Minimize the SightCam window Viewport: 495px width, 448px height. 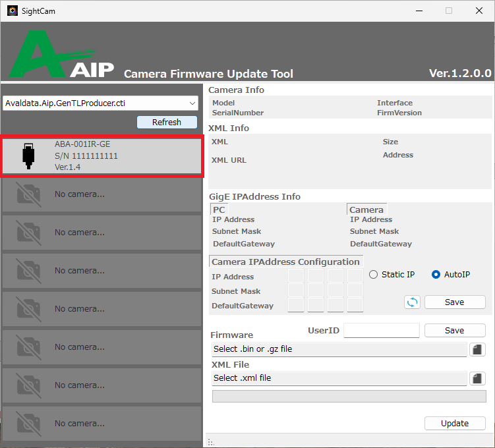(419, 11)
